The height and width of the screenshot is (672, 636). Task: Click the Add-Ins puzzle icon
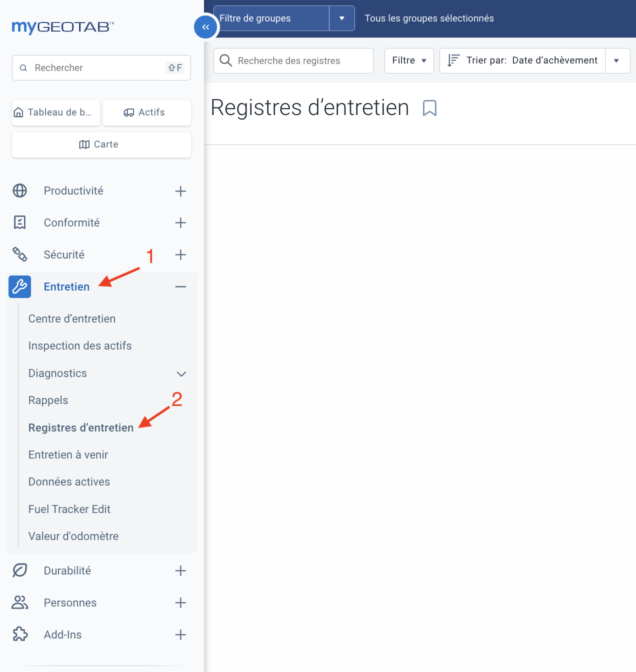[20, 634]
